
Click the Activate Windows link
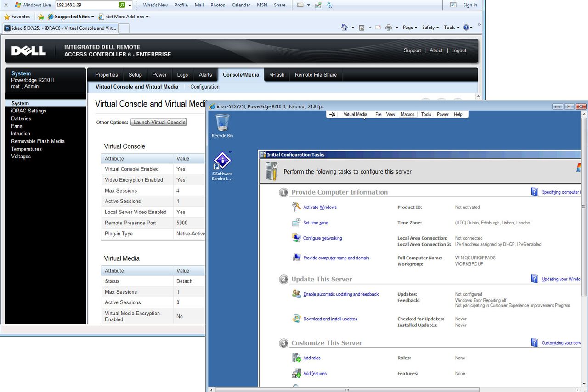[320, 207]
